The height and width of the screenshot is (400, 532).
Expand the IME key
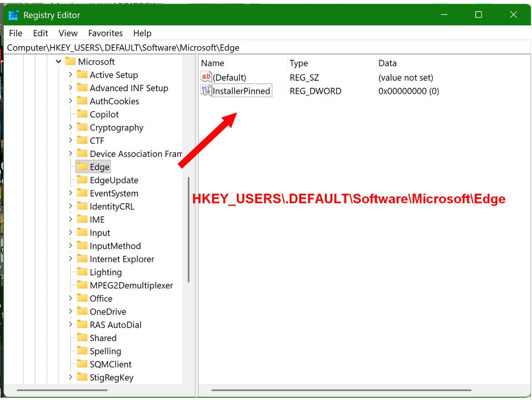[70, 220]
